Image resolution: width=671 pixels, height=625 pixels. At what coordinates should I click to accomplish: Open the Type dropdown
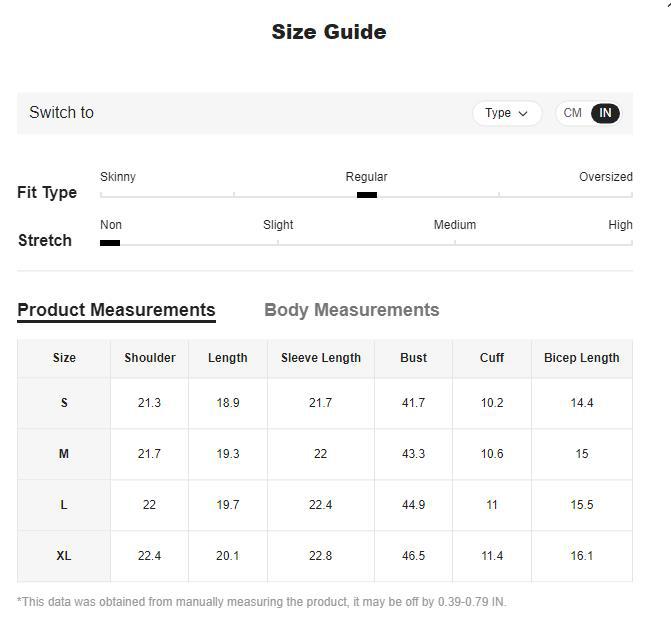click(x=506, y=113)
